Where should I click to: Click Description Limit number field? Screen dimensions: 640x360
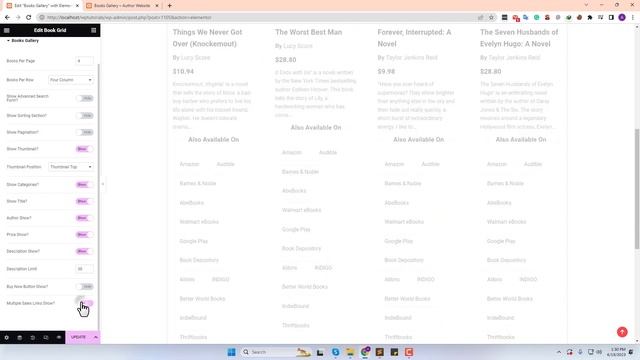point(84,269)
